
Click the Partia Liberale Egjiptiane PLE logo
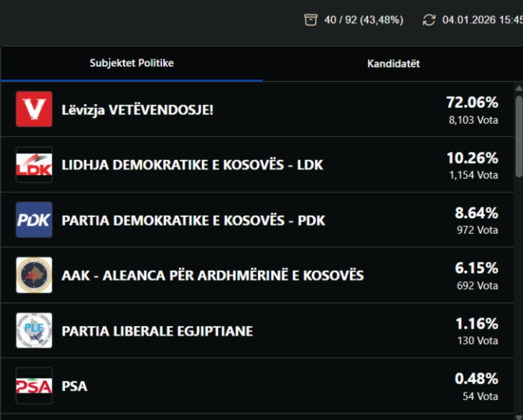point(34,330)
